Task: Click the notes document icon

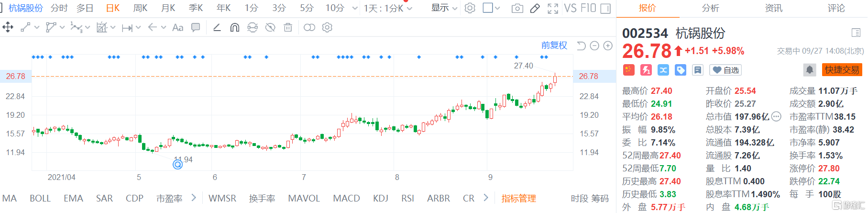Action: (x=698, y=70)
